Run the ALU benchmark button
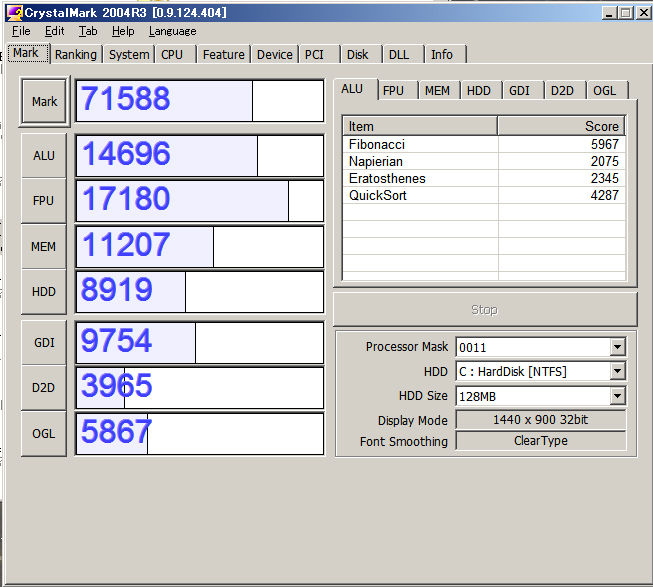This screenshot has height=587, width=653. [44, 156]
